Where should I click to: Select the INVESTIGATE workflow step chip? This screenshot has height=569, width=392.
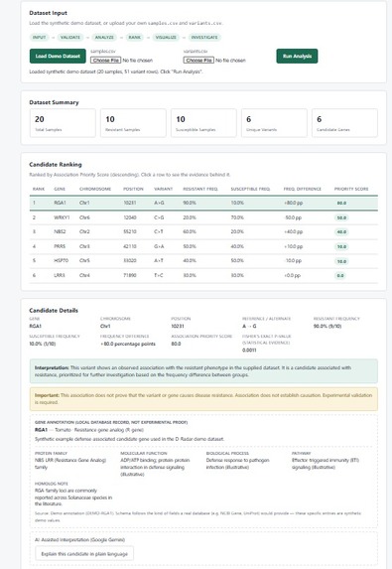point(204,38)
